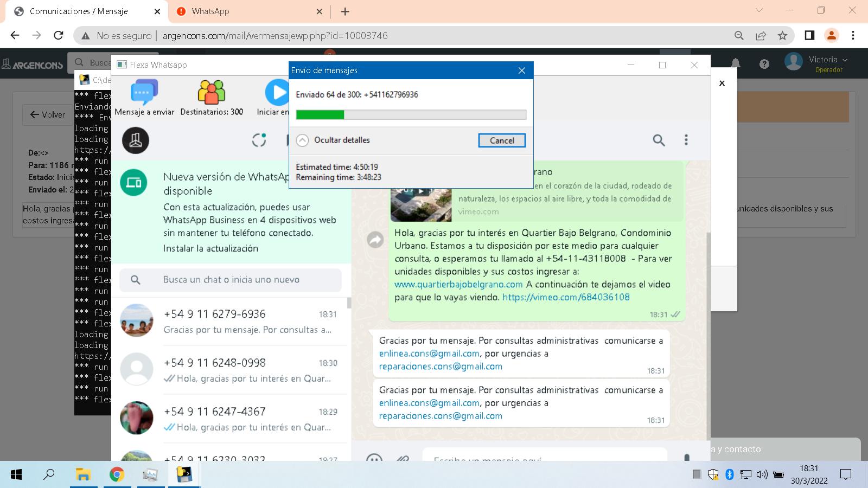Toggle Chrome side panel icon

[x=809, y=36]
